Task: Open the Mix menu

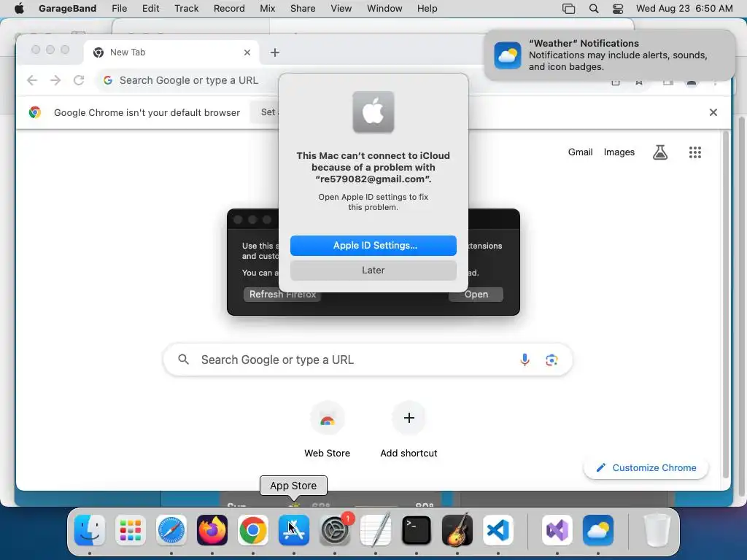Action: pyautogui.click(x=267, y=9)
